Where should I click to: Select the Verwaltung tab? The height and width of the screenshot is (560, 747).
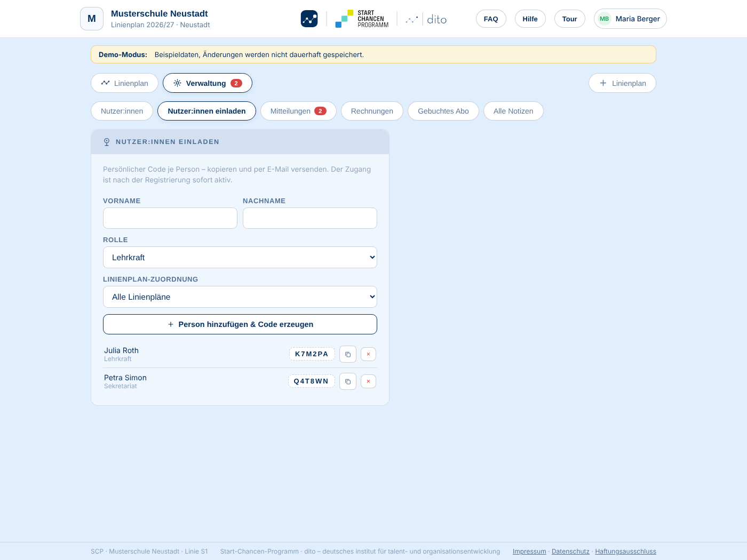pos(208,83)
